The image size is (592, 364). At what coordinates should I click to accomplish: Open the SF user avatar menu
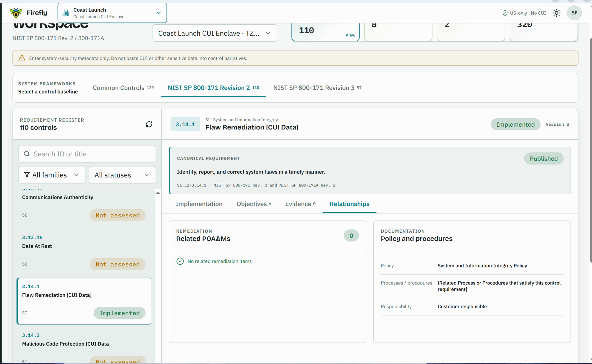tap(574, 13)
